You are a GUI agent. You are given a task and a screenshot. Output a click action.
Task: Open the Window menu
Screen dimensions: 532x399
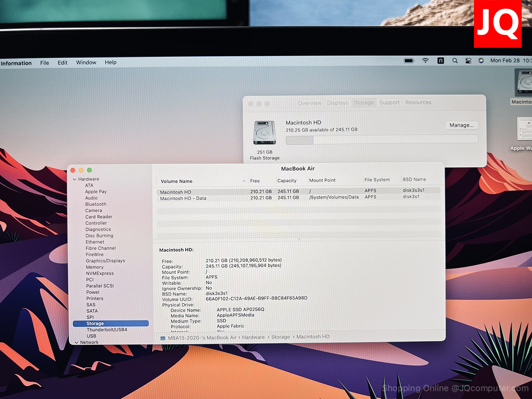pos(86,63)
